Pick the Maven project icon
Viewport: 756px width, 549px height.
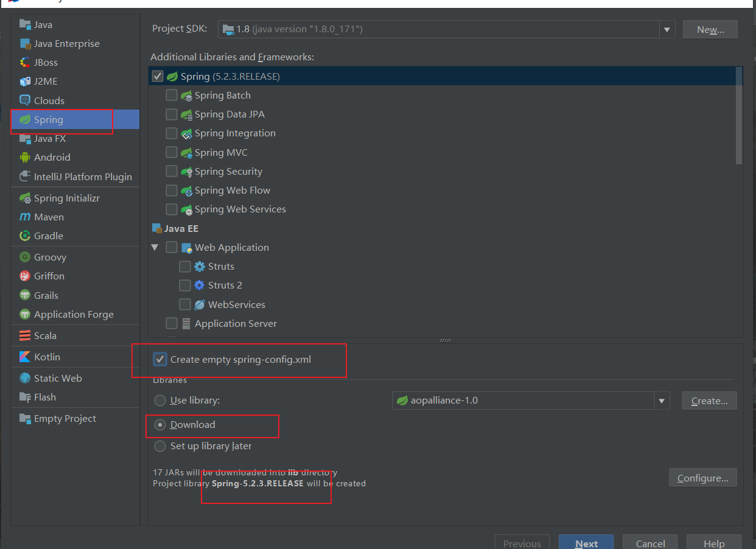(25, 217)
